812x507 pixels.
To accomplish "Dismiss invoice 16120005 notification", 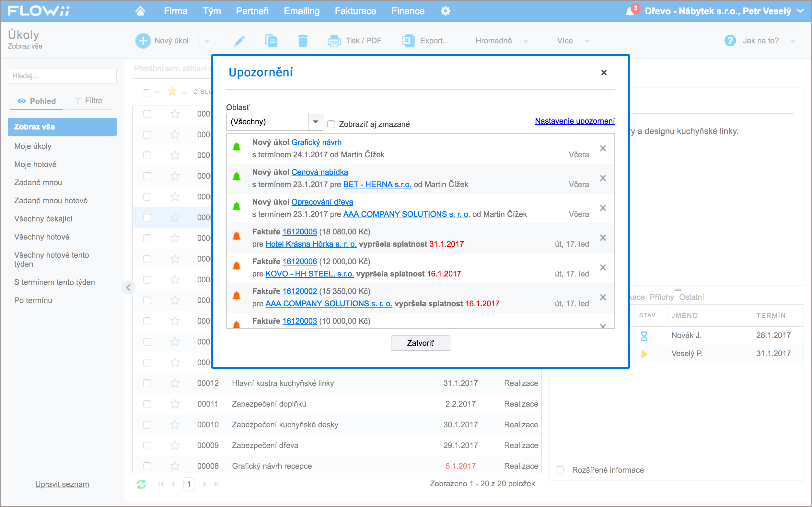I will (603, 238).
